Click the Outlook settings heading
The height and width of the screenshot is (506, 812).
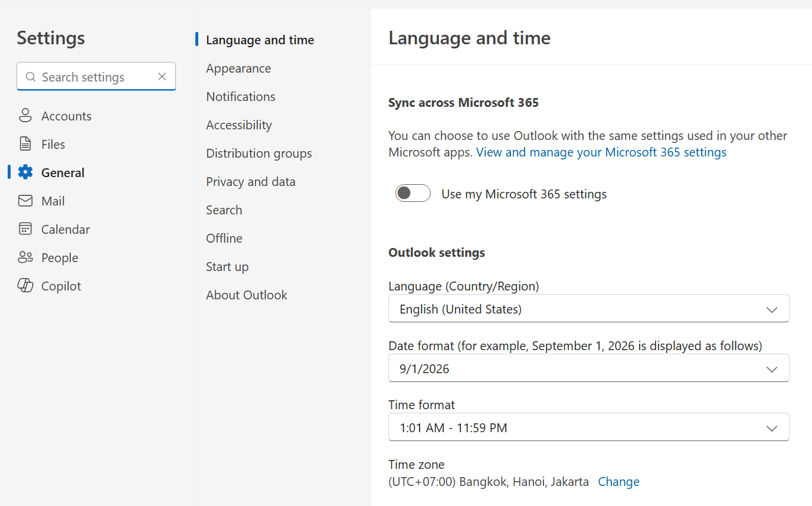[437, 253]
